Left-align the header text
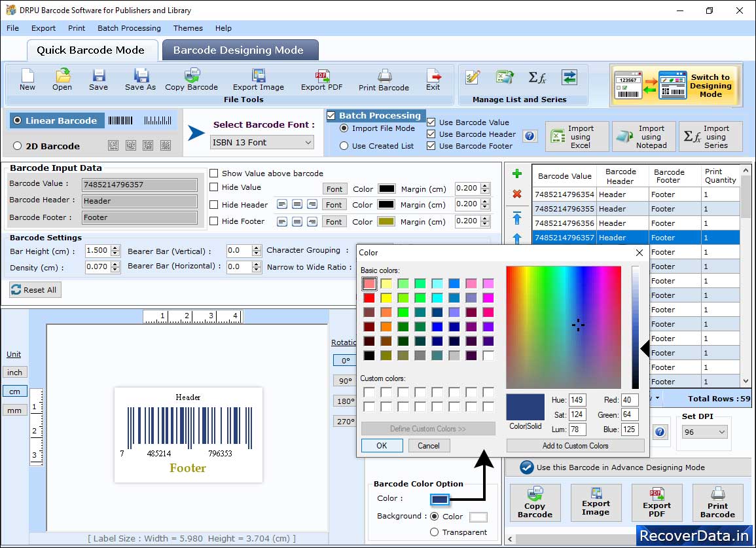The image size is (756, 548). click(x=282, y=204)
